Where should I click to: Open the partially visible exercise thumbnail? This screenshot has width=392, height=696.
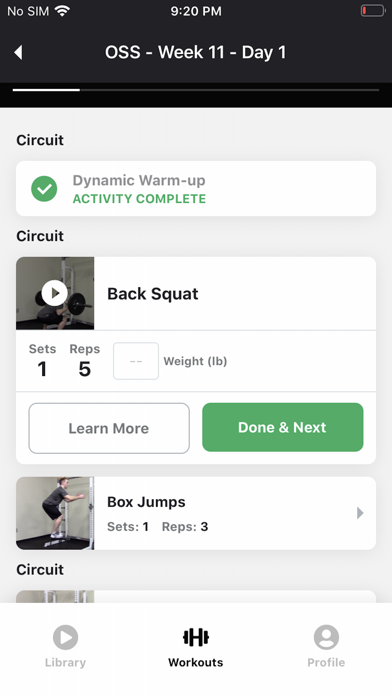click(x=55, y=596)
